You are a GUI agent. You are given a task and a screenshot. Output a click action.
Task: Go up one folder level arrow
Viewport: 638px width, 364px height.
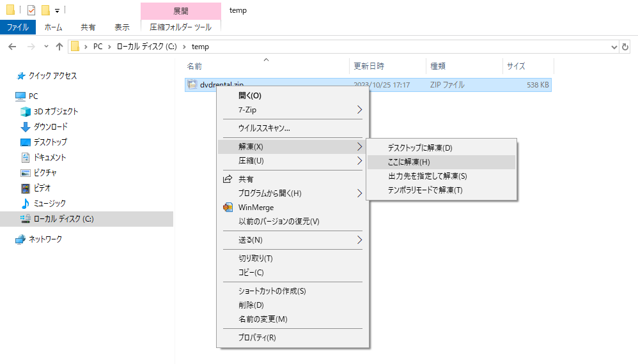pyautogui.click(x=59, y=47)
